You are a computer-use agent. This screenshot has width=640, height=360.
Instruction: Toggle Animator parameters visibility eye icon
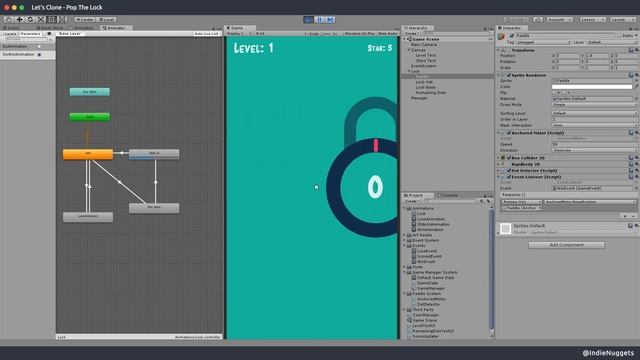pos(49,33)
